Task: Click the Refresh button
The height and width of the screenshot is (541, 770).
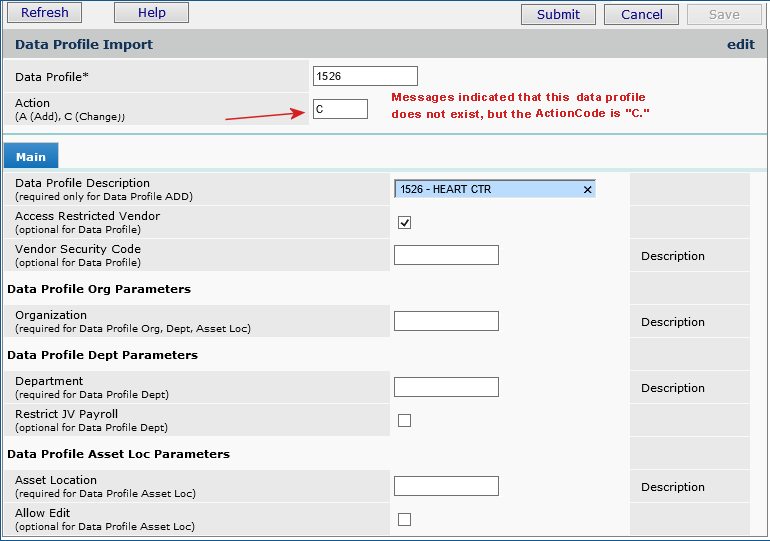Action: [44, 13]
